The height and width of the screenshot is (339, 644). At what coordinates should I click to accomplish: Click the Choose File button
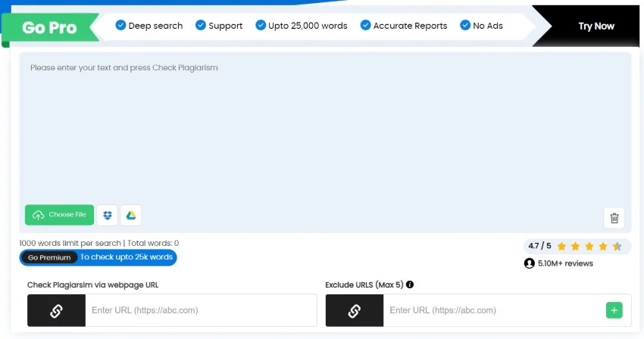click(59, 215)
